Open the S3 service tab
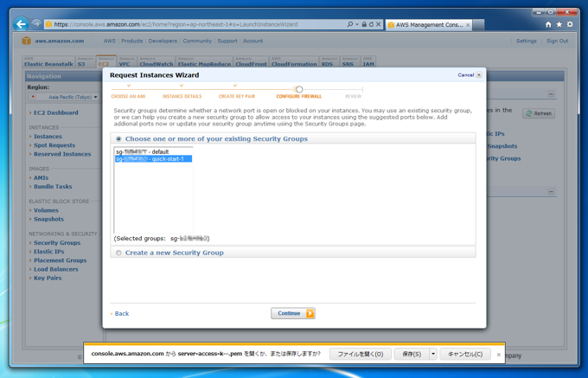The image size is (588, 378). [86, 61]
